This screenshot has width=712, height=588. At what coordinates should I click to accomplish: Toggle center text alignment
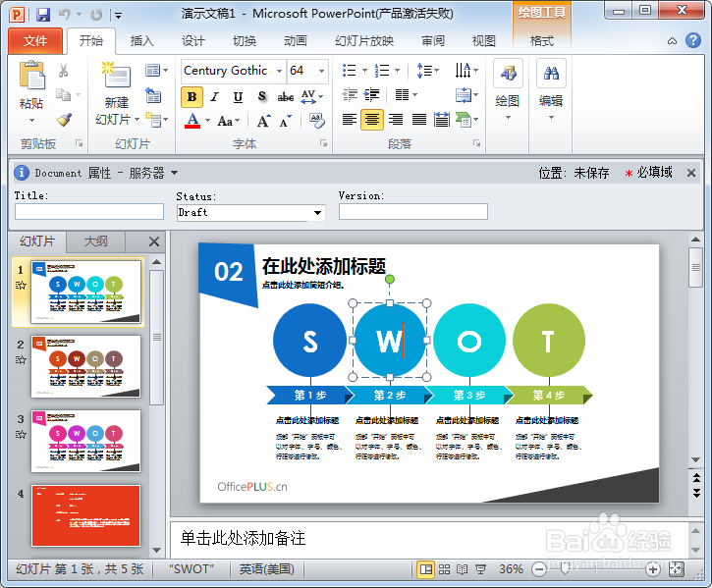[372, 120]
